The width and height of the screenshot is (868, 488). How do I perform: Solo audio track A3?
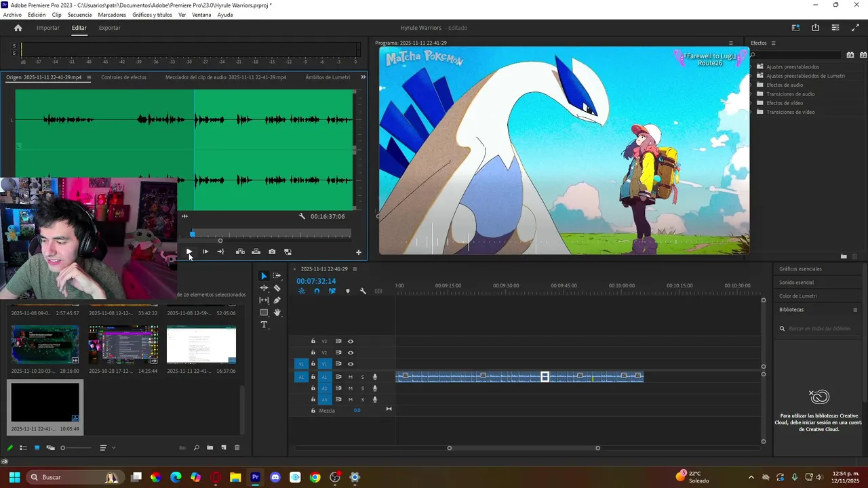[363, 399]
